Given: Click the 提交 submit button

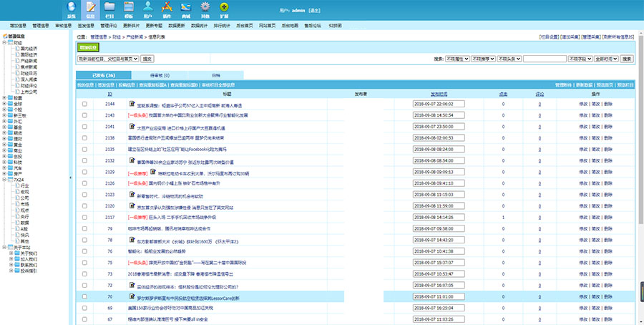Looking at the screenshot, I should (x=147, y=59).
